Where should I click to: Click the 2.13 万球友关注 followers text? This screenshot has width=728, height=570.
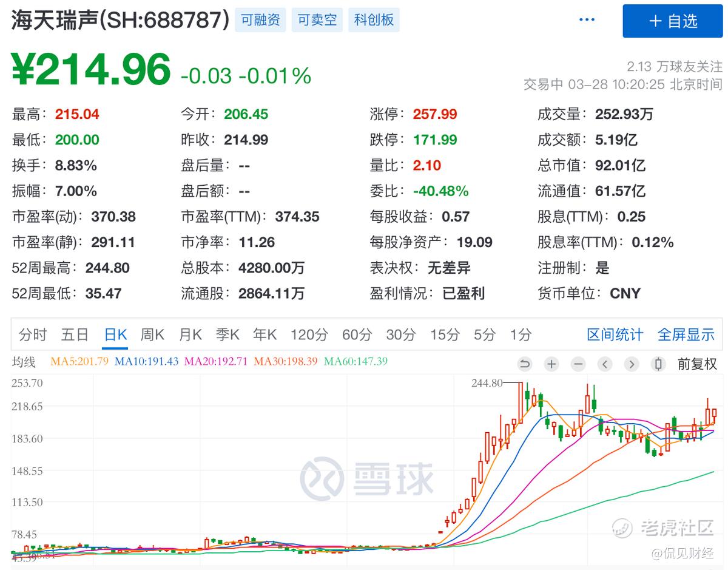[x=675, y=66]
